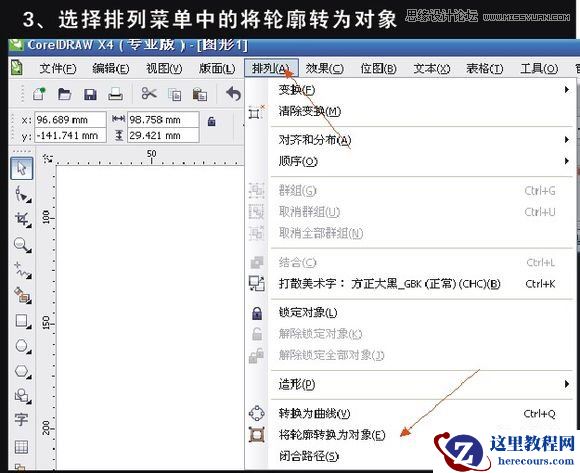The height and width of the screenshot is (473, 580).
Task: Select the Polygon tool
Action: [22, 371]
